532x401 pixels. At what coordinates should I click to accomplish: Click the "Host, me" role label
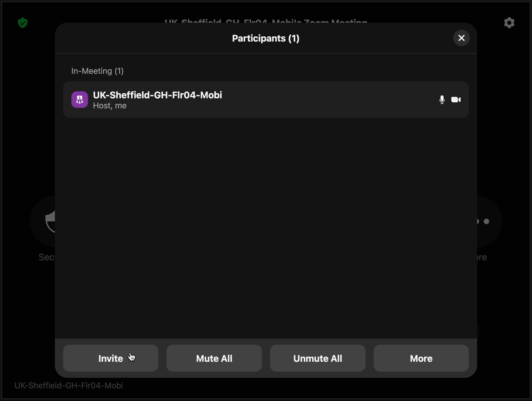110,106
